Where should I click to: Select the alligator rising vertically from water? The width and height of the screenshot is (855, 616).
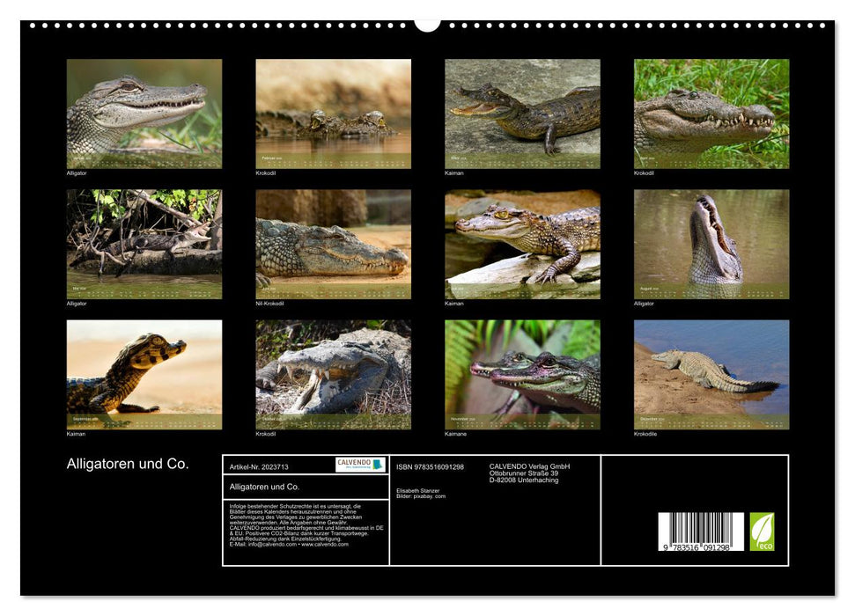(711, 244)
